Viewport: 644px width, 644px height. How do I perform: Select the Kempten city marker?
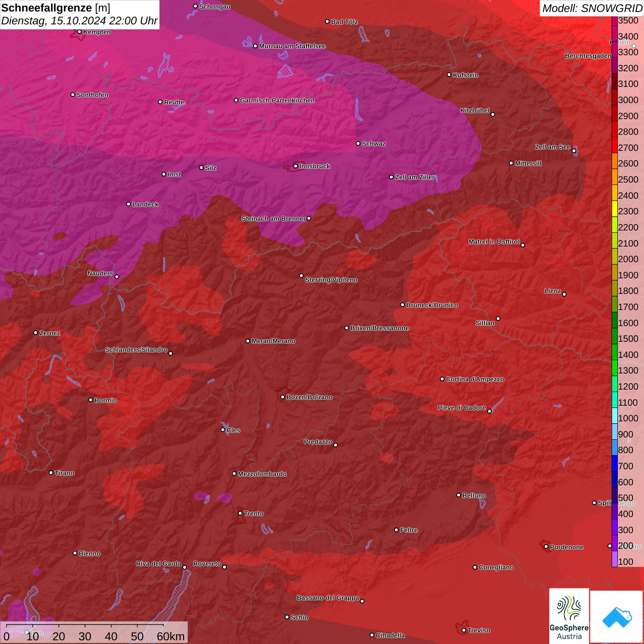coord(79,32)
